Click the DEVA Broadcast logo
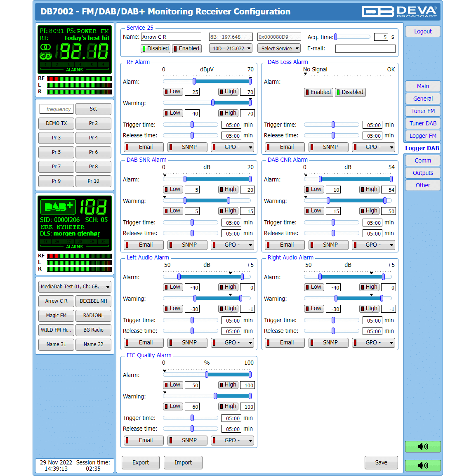 [399, 12]
